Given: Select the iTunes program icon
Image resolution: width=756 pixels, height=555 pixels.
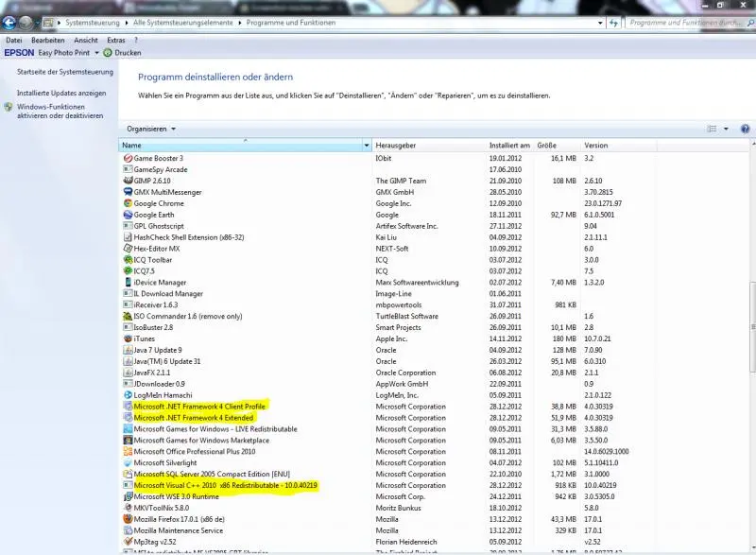Looking at the screenshot, I should click(x=128, y=338).
